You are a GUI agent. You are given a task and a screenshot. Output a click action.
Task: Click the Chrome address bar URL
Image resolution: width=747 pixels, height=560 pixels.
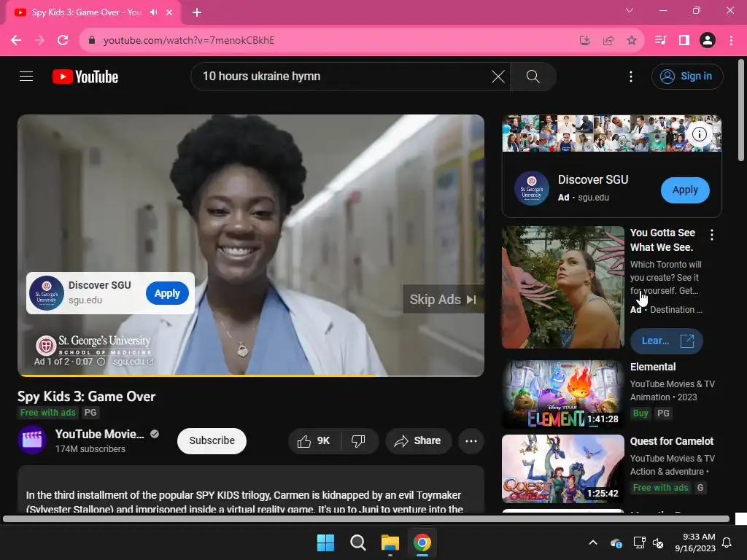coord(189,41)
